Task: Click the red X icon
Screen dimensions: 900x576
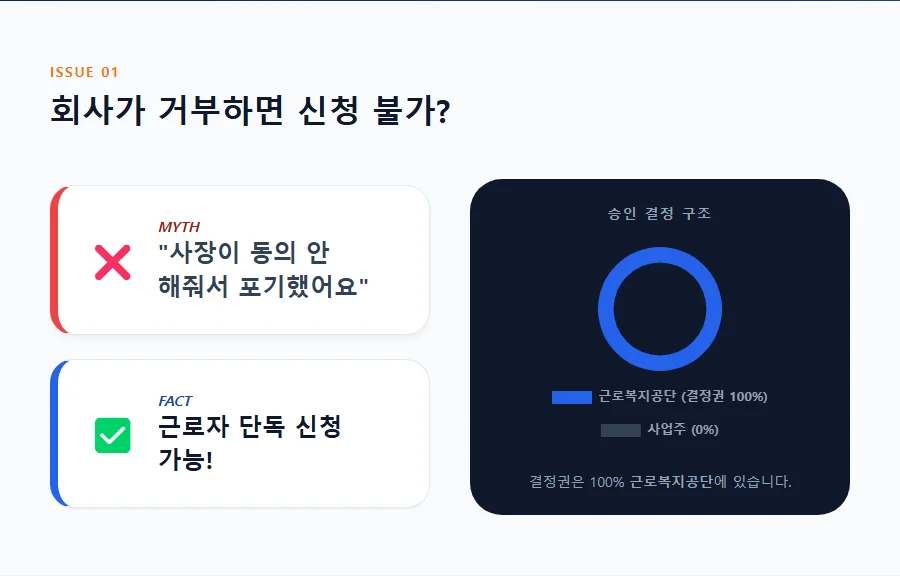Action: [112, 262]
